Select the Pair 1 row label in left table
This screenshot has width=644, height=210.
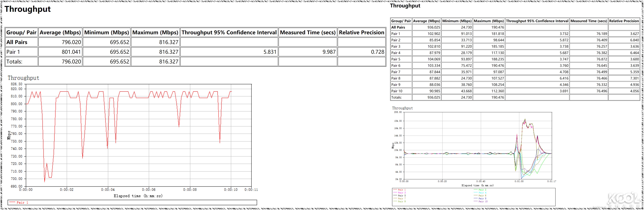(x=13, y=52)
